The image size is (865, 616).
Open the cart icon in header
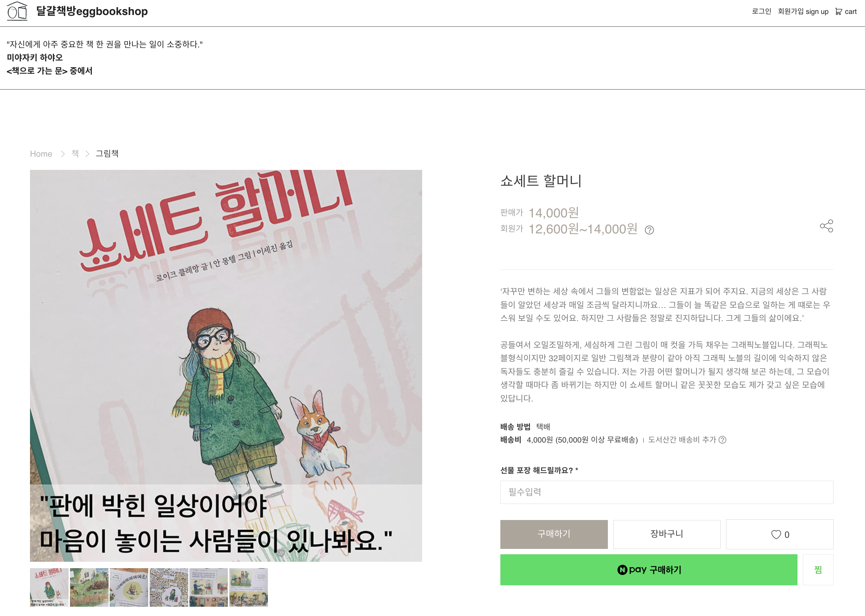pyautogui.click(x=839, y=12)
